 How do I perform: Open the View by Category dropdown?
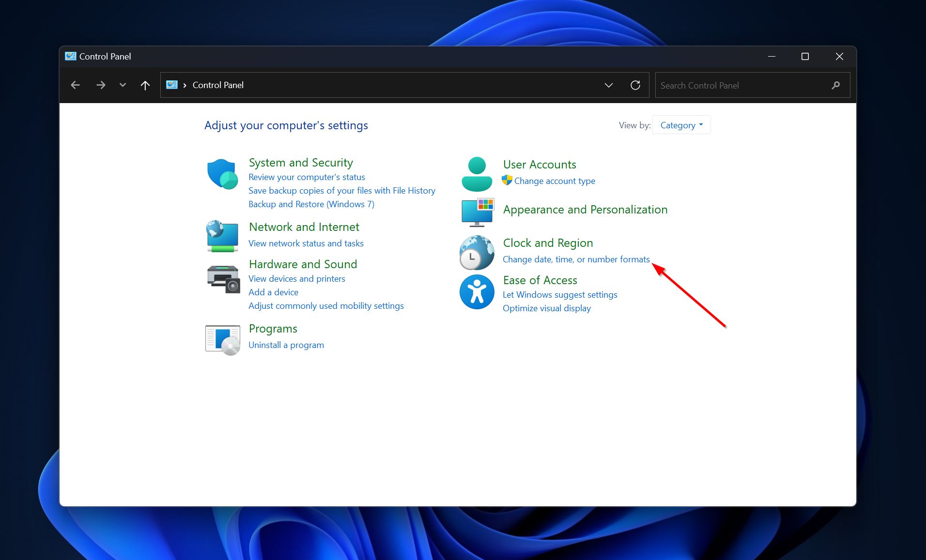(x=681, y=125)
